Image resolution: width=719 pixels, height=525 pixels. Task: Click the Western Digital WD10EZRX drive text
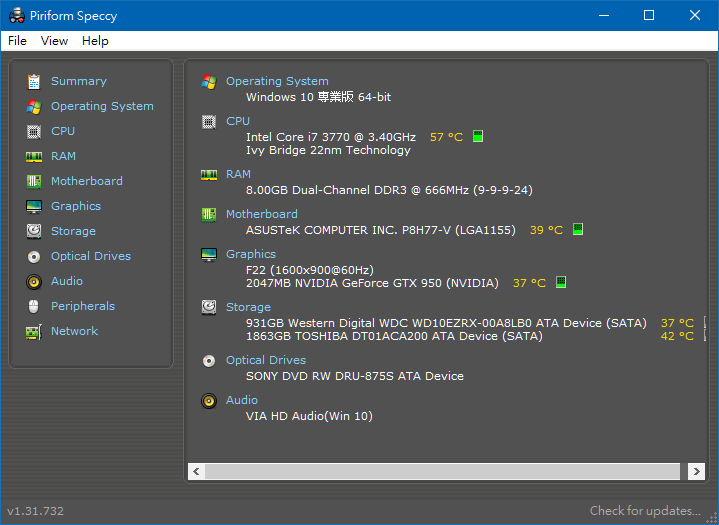coord(446,323)
